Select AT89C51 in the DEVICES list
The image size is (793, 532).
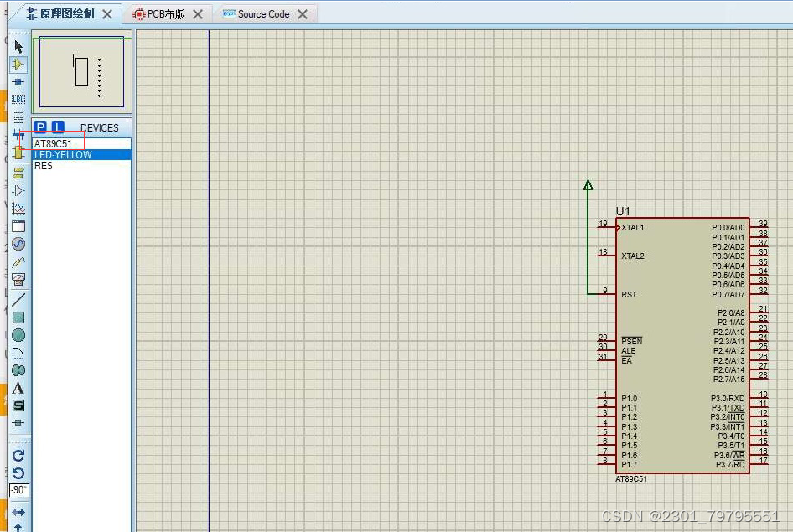point(81,144)
